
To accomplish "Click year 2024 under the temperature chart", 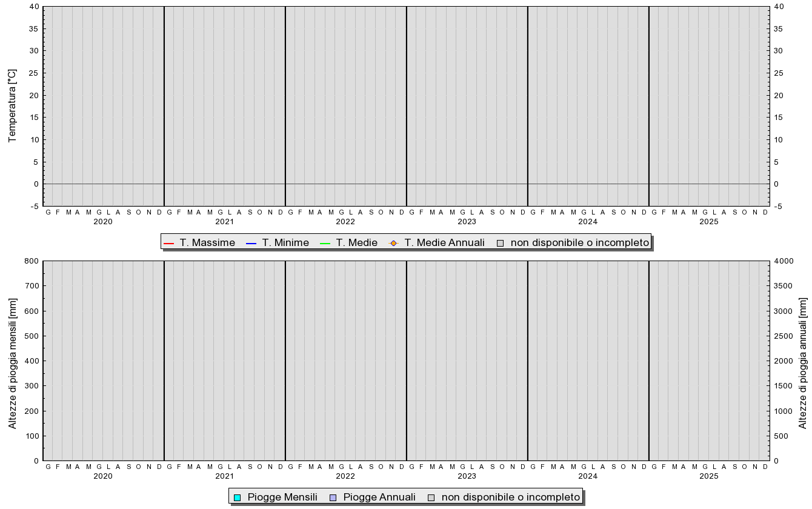I will tap(588, 222).
